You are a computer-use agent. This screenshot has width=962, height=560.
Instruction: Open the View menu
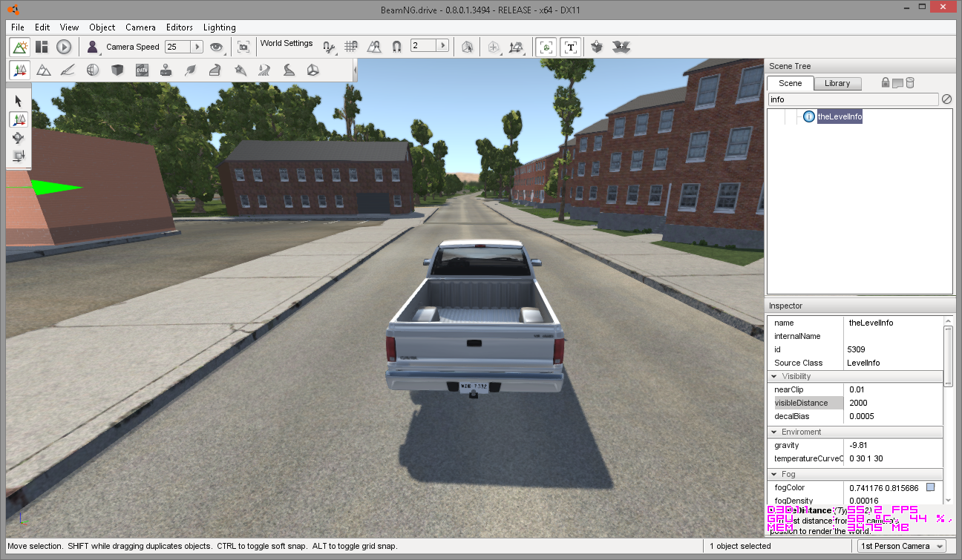[70, 27]
